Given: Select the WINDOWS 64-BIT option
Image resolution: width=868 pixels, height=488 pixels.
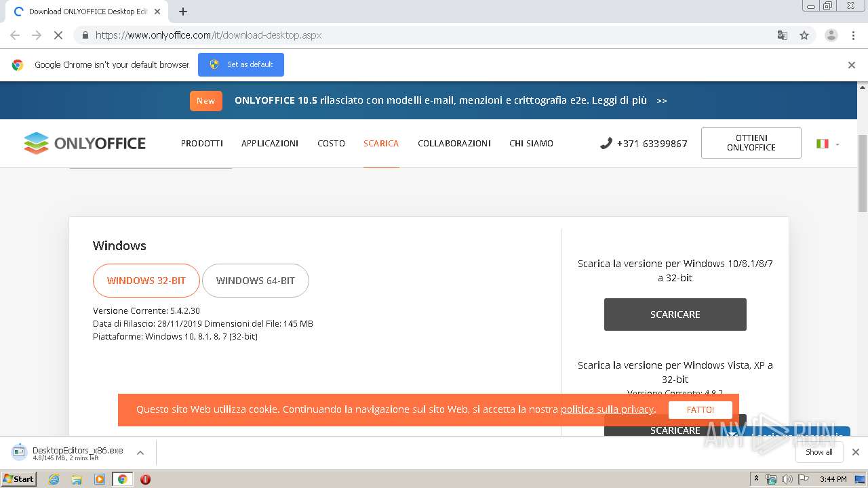Looking at the screenshot, I should click(x=256, y=281).
